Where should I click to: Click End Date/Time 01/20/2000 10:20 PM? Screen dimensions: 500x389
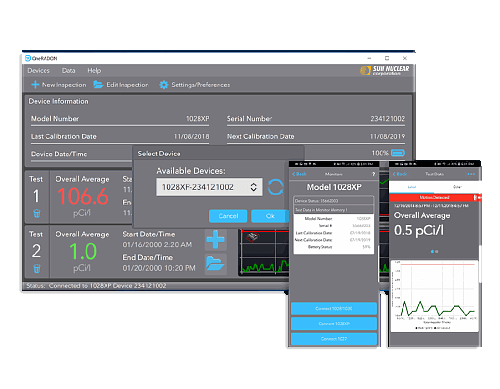(x=159, y=268)
